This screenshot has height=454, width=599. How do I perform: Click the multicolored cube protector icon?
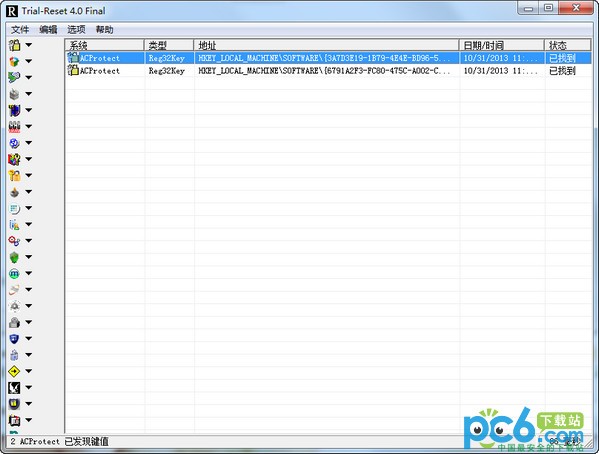15,62
